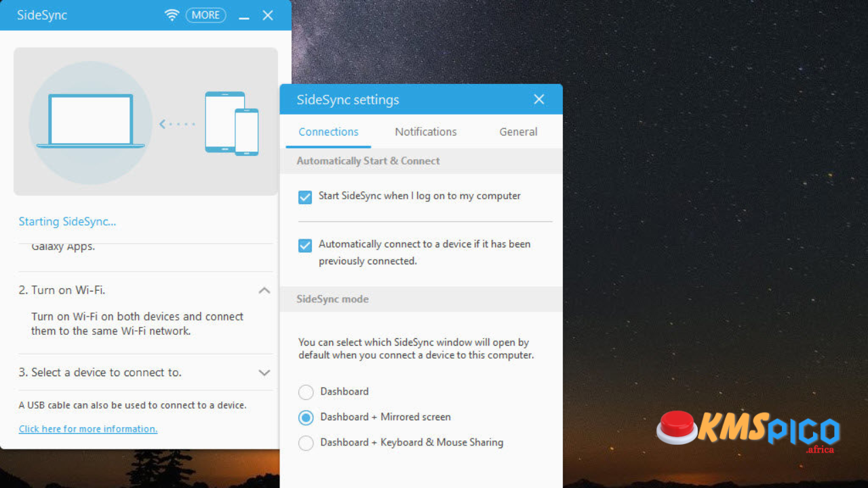Open the Notifications tab
Image resolution: width=868 pixels, height=488 pixels.
[426, 132]
